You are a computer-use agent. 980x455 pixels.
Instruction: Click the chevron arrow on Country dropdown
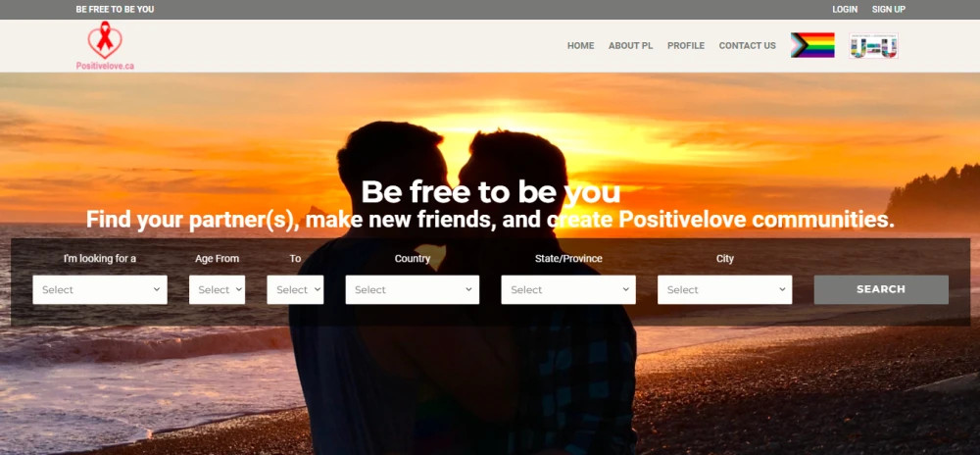tap(468, 290)
